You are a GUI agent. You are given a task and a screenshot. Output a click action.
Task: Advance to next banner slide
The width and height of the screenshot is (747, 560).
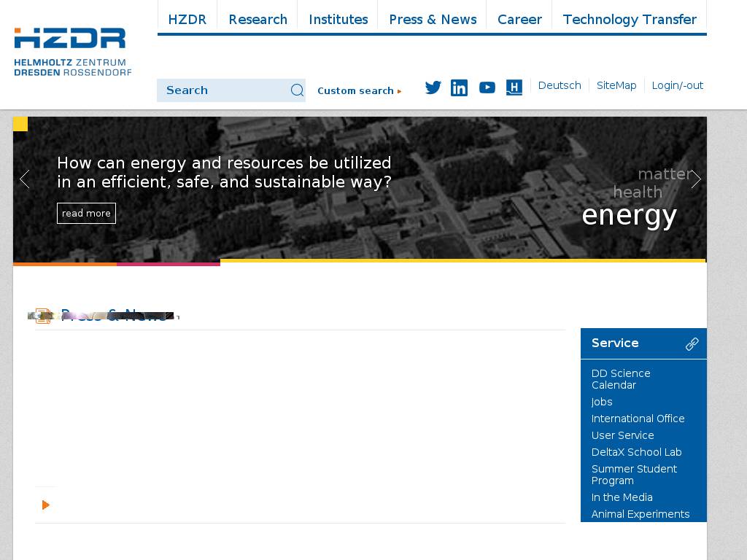(x=695, y=179)
